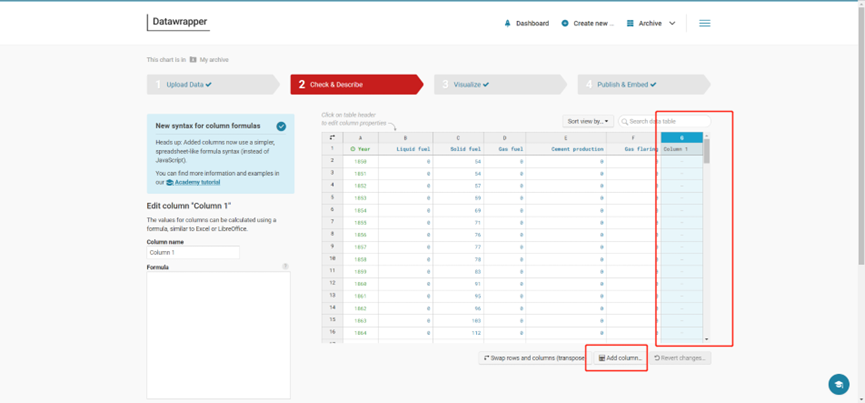Click the table scroll down arrow
The width and height of the screenshot is (865, 403).
(x=707, y=339)
